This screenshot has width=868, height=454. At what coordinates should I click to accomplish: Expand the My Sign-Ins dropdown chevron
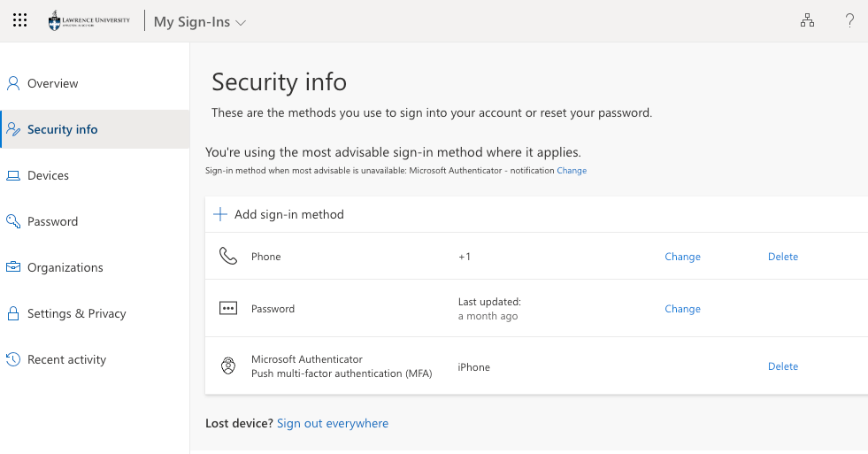pyautogui.click(x=241, y=23)
